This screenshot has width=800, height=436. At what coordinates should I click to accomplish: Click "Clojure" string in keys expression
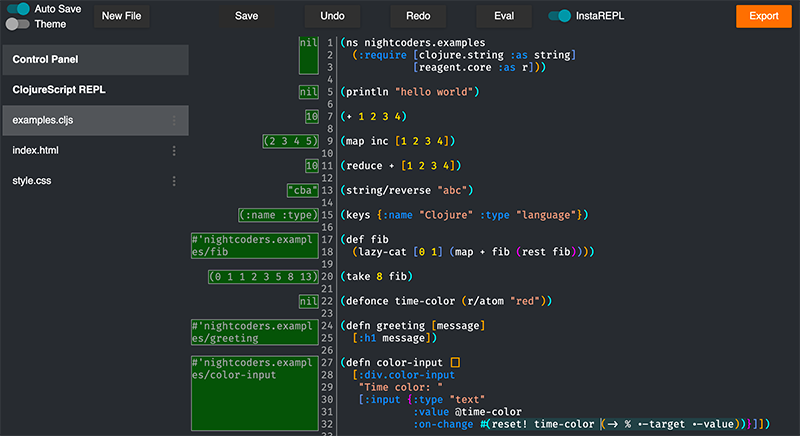coord(446,215)
